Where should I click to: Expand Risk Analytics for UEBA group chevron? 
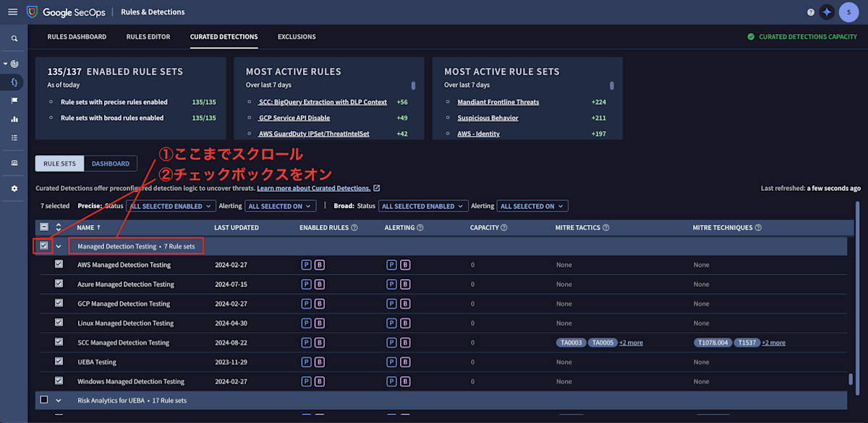pyautogui.click(x=59, y=400)
